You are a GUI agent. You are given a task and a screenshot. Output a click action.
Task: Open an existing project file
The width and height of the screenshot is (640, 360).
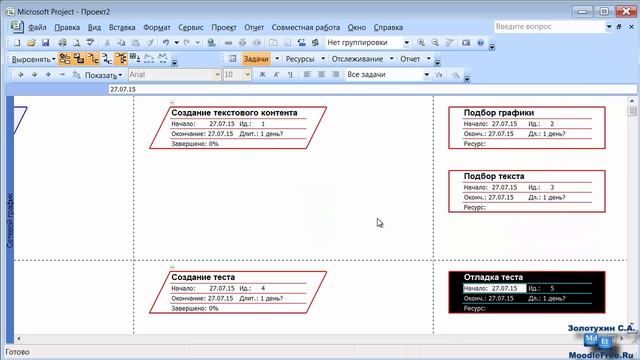[x=31, y=42]
